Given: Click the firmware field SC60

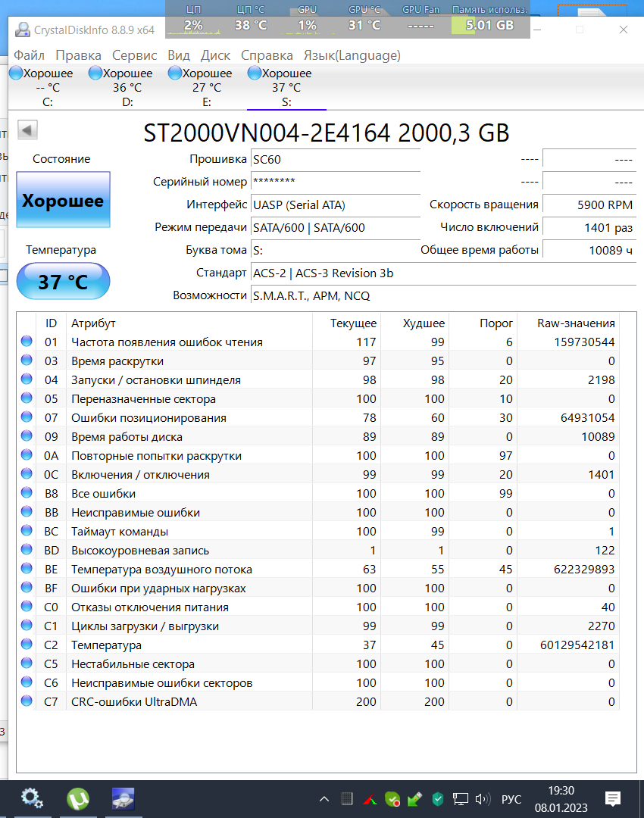Looking at the screenshot, I should [x=336, y=159].
